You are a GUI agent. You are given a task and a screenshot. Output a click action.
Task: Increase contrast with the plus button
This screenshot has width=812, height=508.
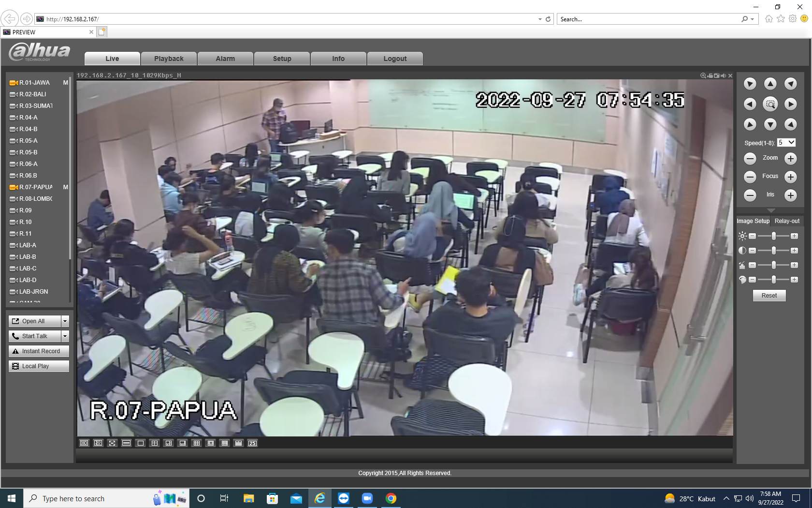click(x=794, y=251)
